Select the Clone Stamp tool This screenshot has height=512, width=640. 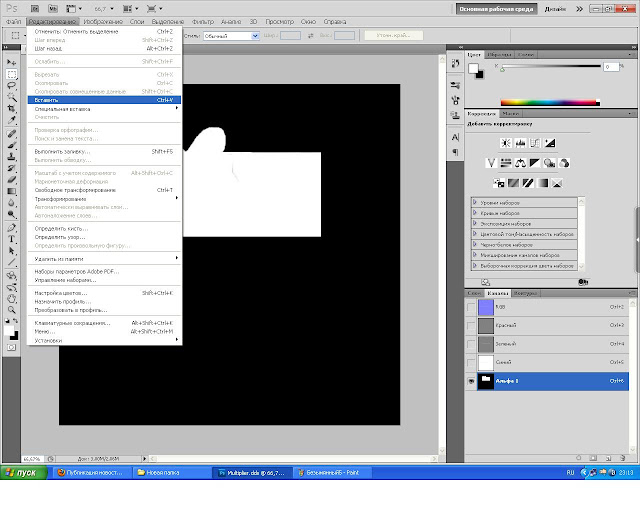click(x=11, y=157)
